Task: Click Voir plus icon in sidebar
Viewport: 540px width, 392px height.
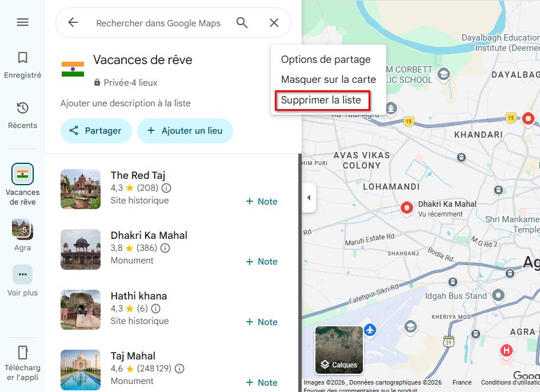Action: coord(22,274)
